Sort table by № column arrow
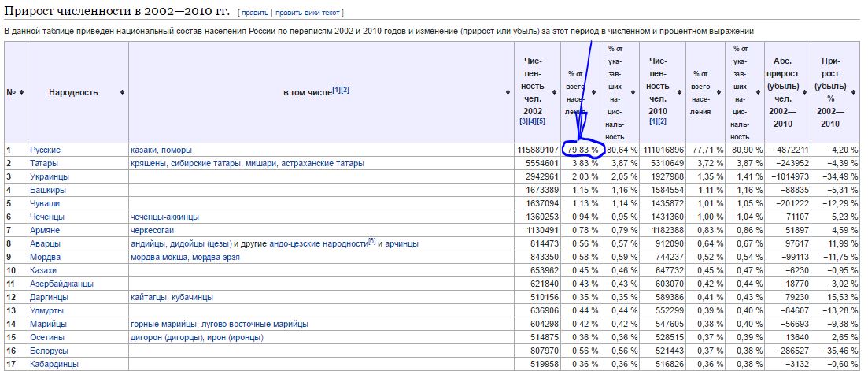This screenshot has width=868, height=371. [21, 92]
